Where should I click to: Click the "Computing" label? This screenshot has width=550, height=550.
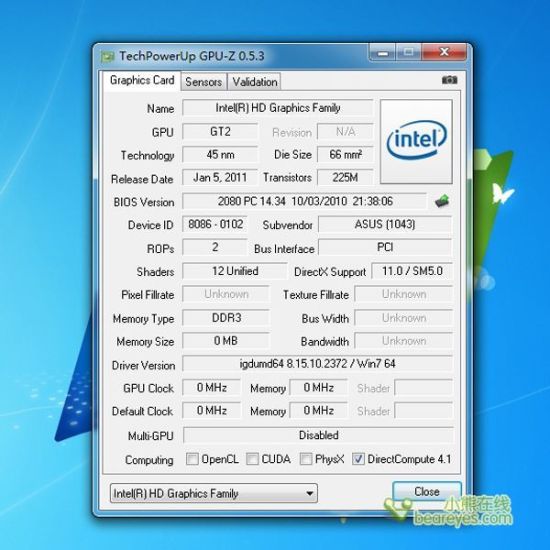[x=149, y=460]
